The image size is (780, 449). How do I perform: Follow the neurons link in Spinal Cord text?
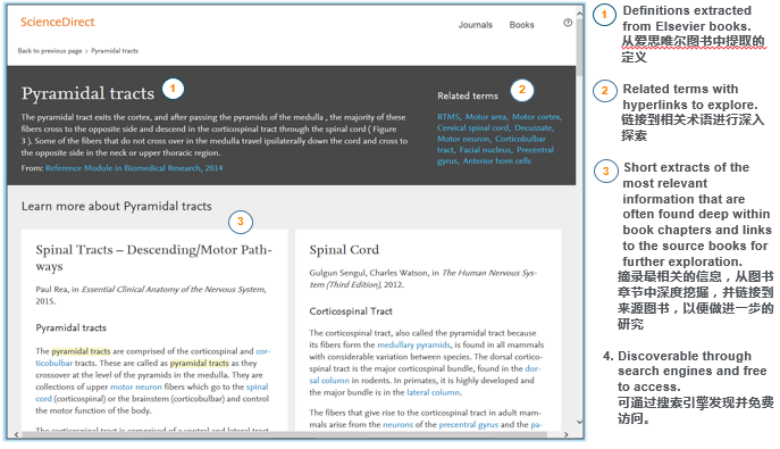(x=397, y=425)
